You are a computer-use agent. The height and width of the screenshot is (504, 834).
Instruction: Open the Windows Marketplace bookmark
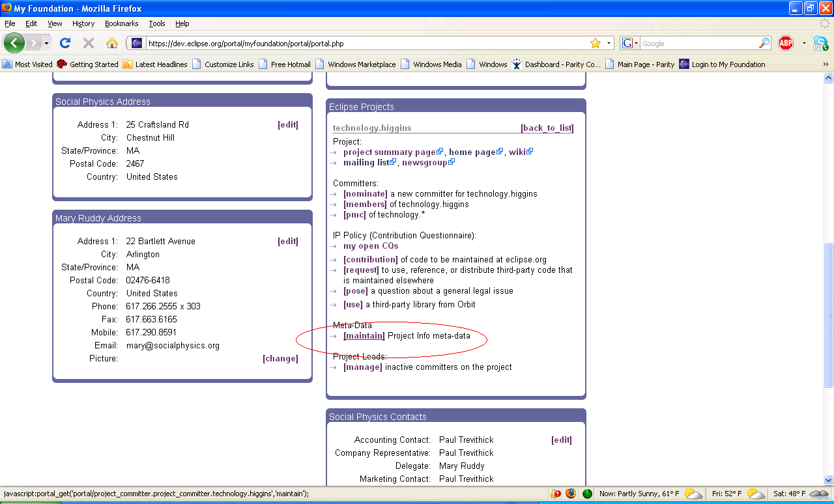coord(356,64)
